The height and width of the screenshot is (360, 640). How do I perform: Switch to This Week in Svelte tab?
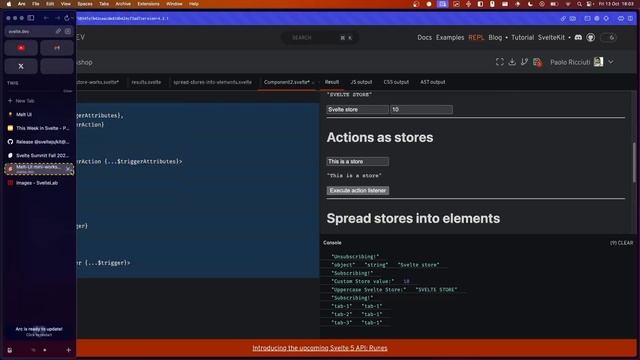39,128
